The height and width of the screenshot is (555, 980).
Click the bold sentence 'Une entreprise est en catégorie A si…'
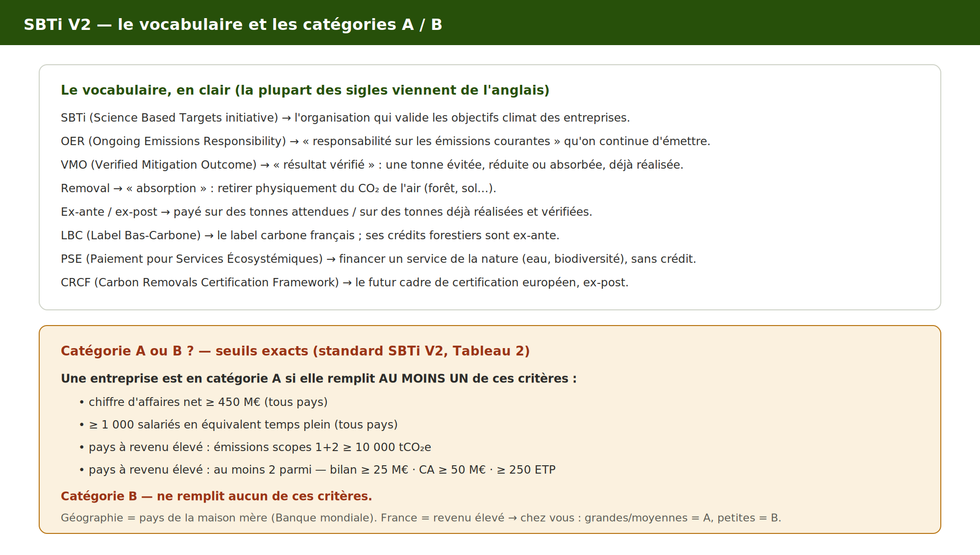pos(318,378)
